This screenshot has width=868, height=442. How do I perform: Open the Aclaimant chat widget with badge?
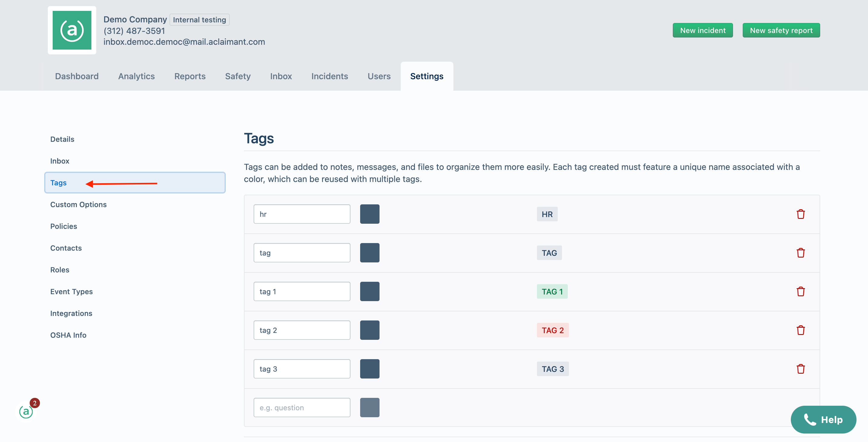[x=26, y=411]
